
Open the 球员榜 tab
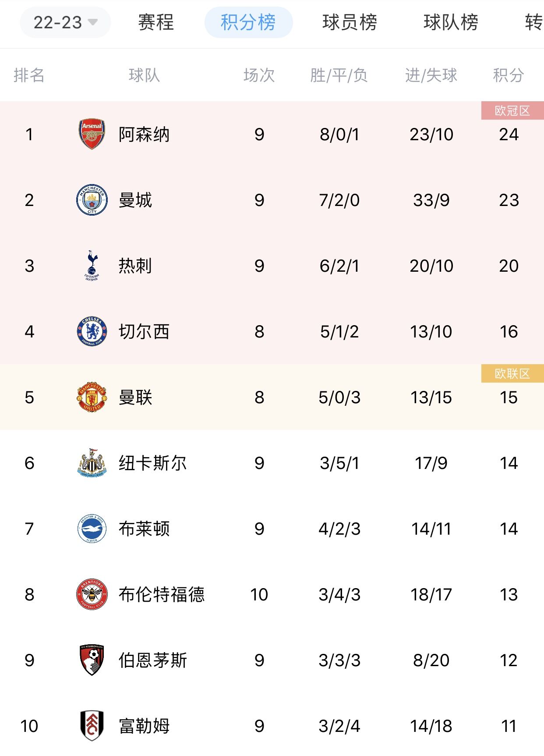(350, 22)
